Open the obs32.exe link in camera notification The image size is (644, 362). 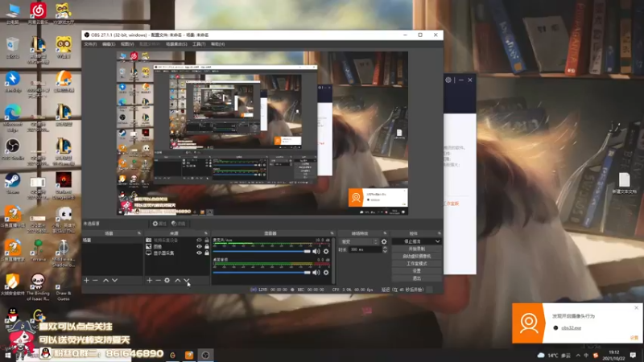click(571, 328)
